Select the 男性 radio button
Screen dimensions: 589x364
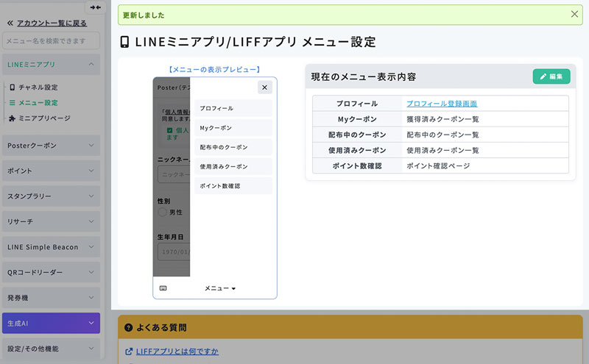point(162,212)
